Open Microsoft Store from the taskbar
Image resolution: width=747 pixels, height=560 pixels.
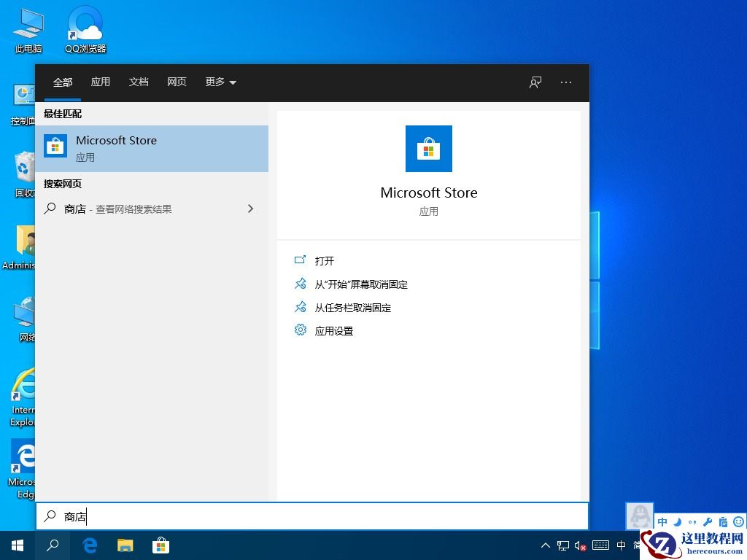click(x=160, y=545)
